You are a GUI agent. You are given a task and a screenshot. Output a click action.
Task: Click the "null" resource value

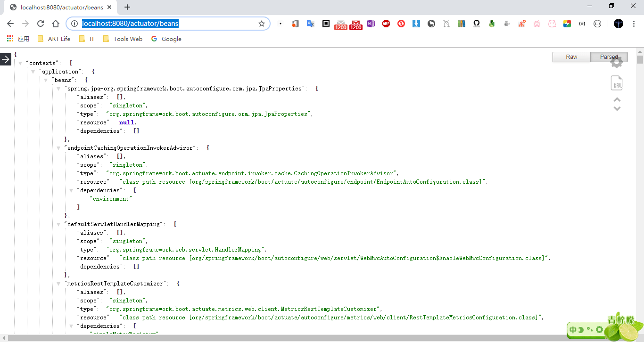[x=126, y=122]
